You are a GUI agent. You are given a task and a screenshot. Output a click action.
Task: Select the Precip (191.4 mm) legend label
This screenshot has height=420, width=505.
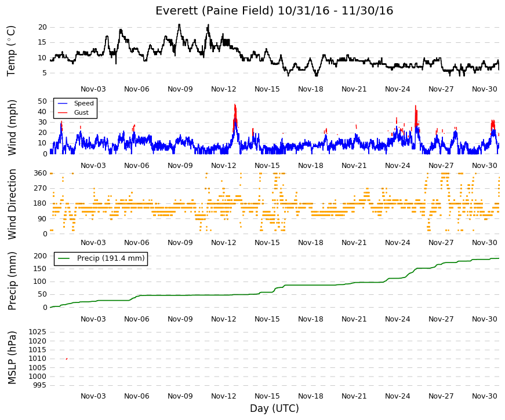point(111,258)
